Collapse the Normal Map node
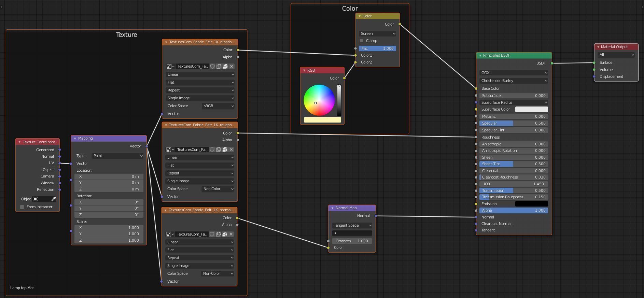Screen dimensions: 644x298 (x=333, y=208)
